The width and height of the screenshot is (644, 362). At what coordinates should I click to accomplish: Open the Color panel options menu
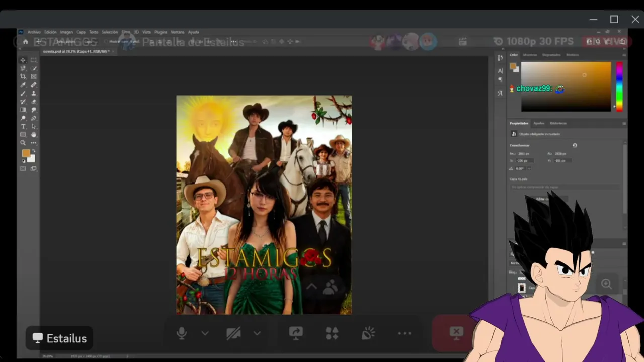pos(624,55)
